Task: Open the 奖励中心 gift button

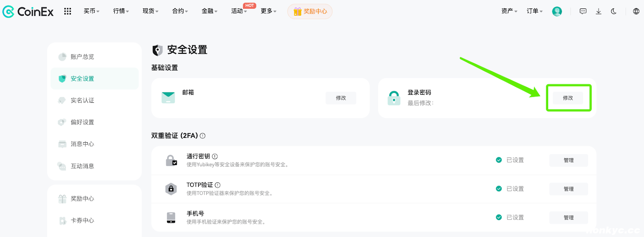Action: (310, 11)
